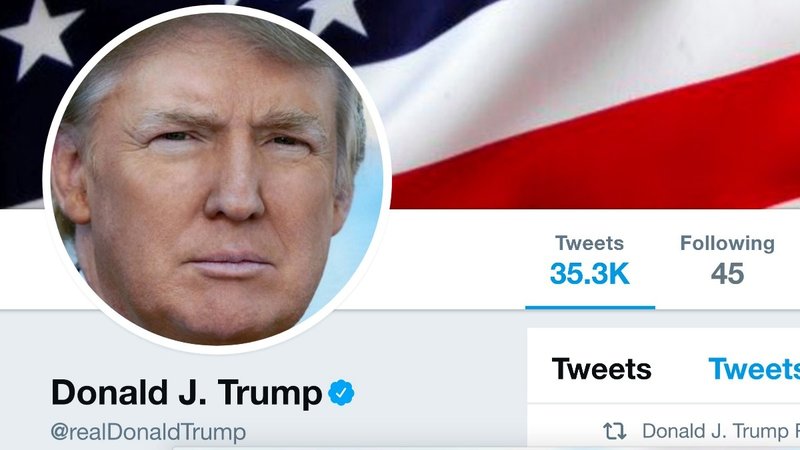This screenshot has height=450, width=800.
Task: Open the circular profile avatar photo
Action: click(x=217, y=179)
